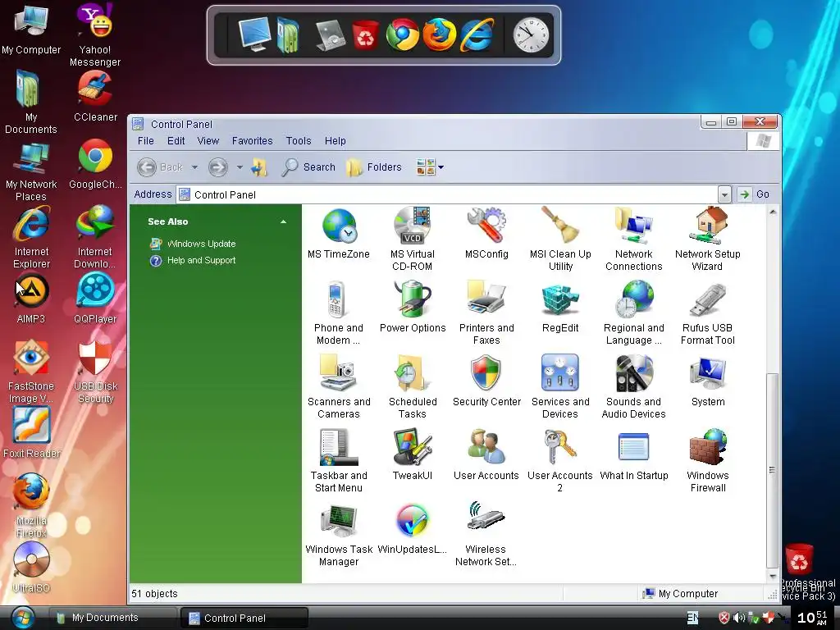Open System properties icon
840x630 pixels.
click(x=708, y=381)
